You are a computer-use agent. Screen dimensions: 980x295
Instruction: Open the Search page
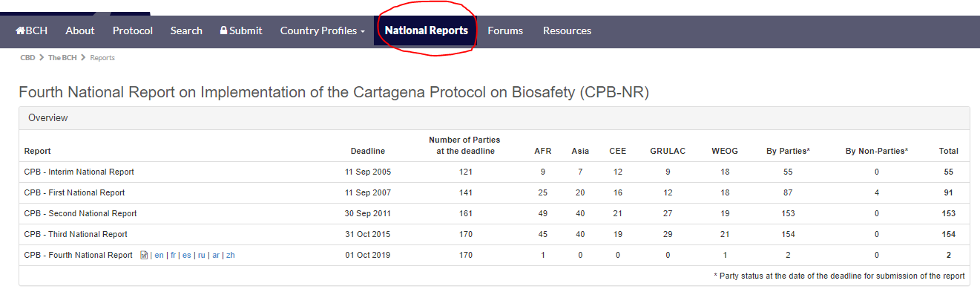pyautogui.click(x=186, y=30)
